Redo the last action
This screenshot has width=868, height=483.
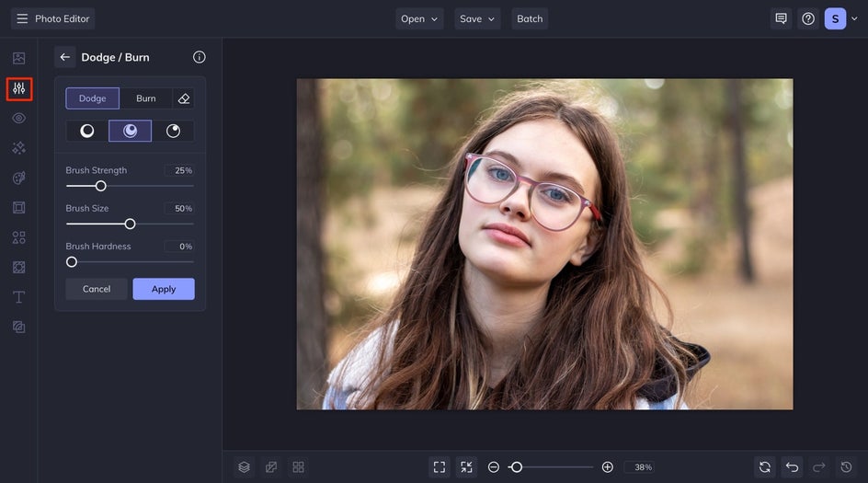click(x=819, y=467)
